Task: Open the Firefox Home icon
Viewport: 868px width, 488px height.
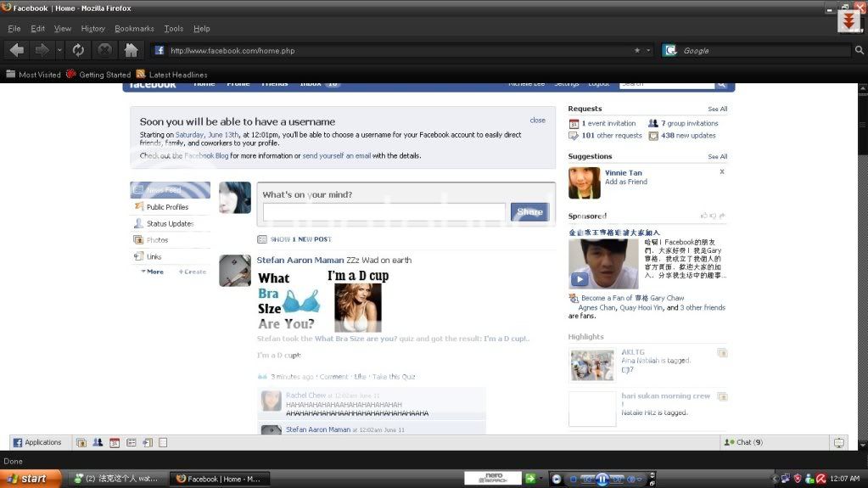Action: click(132, 50)
